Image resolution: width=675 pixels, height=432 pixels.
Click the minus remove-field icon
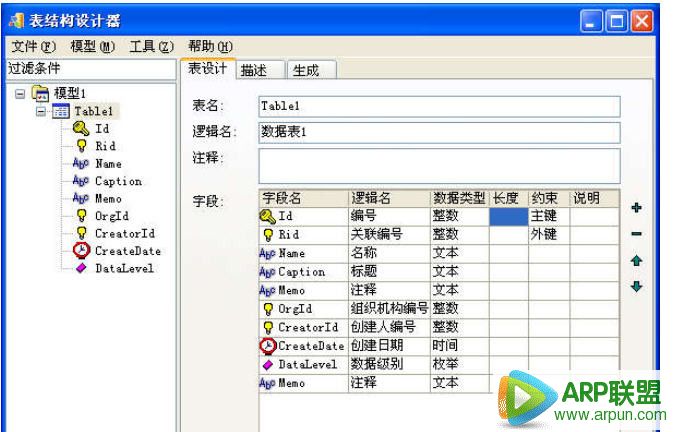pos(637,234)
